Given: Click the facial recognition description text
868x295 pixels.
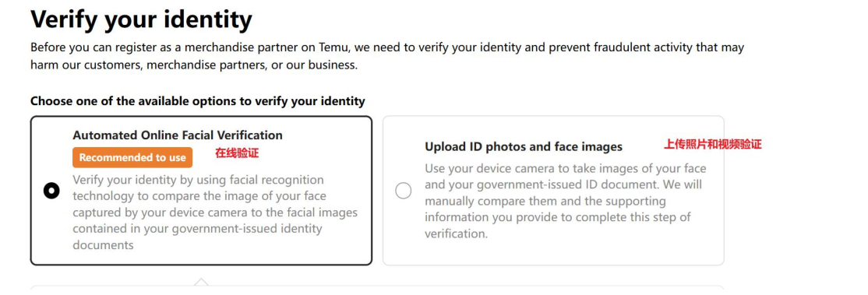Looking at the screenshot, I should click(x=215, y=212).
